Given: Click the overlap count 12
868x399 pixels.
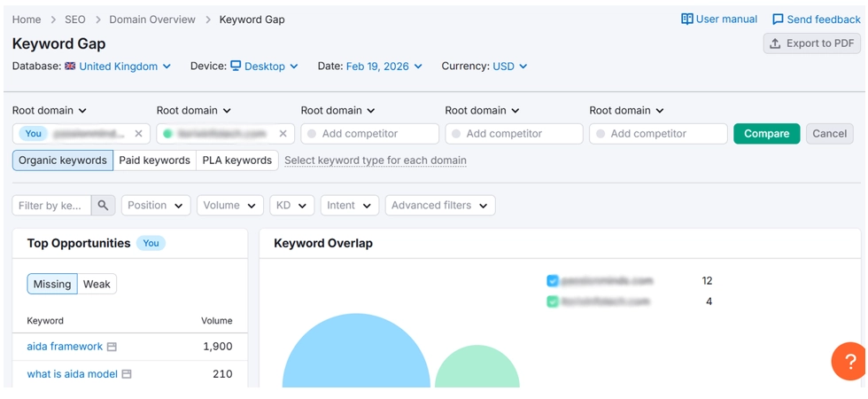Looking at the screenshot, I should [x=707, y=281].
